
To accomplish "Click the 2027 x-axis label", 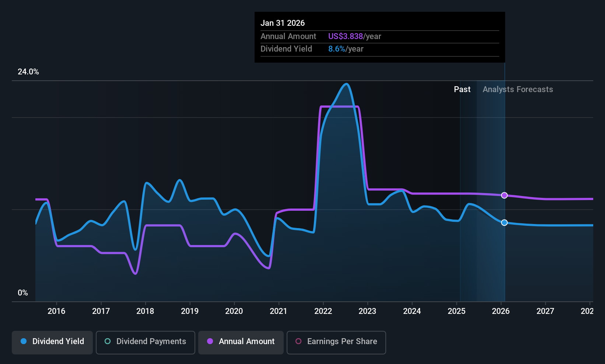I will click(545, 311).
